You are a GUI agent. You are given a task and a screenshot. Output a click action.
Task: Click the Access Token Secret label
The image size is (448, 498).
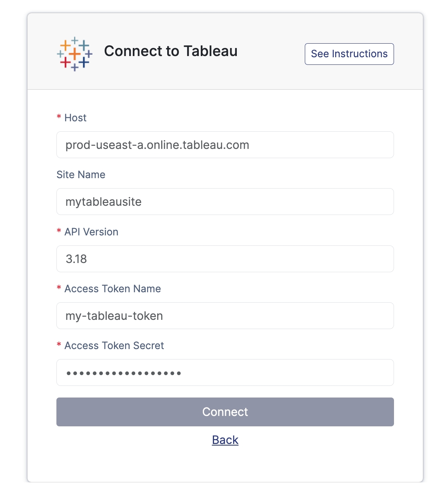pos(114,345)
